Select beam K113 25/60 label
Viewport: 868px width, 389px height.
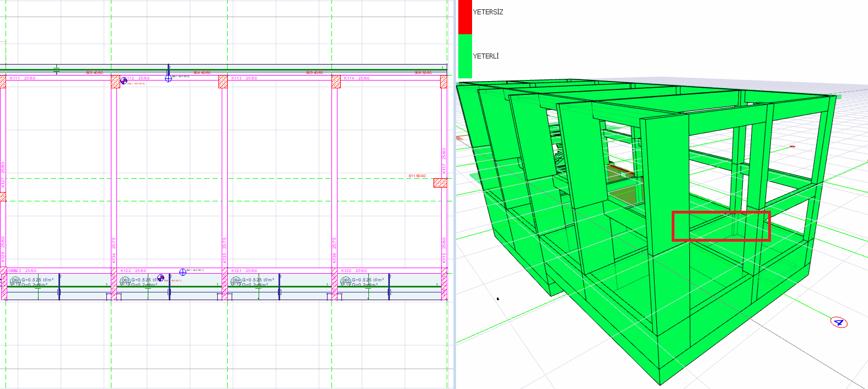pyautogui.click(x=244, y=78)
